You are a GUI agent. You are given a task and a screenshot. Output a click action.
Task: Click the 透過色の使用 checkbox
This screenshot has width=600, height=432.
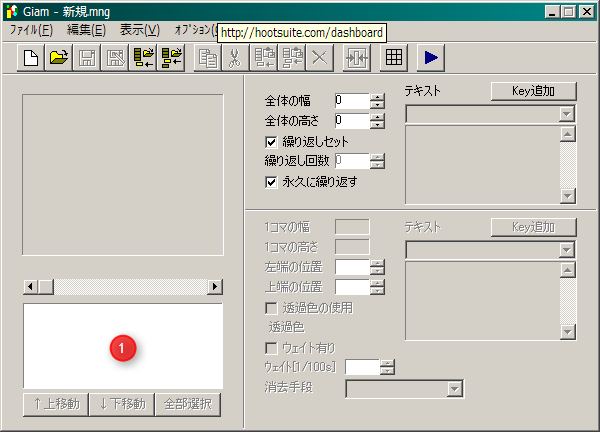click(x=271, y=308)
